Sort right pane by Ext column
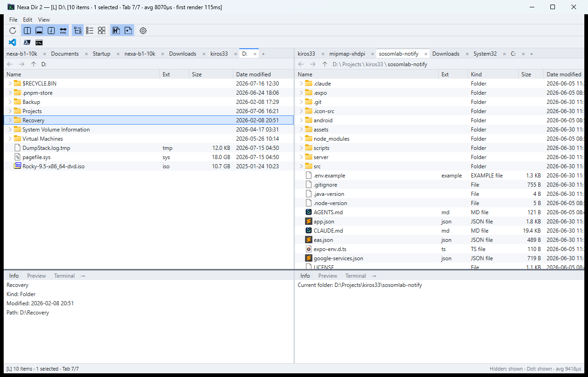This screenshot has width=588, height=377. point(453,74)
